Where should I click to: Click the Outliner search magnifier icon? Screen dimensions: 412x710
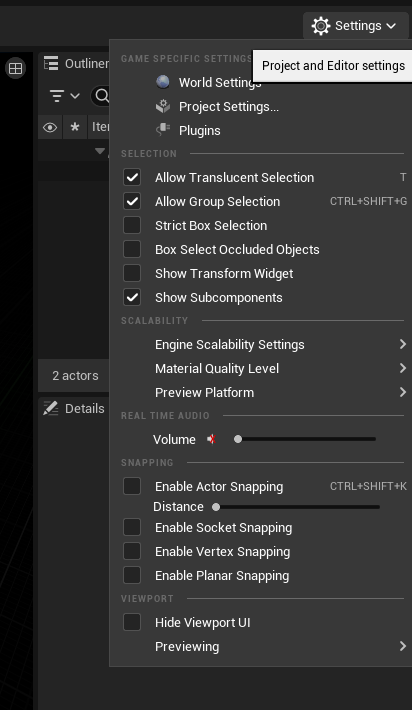point(102,96)
